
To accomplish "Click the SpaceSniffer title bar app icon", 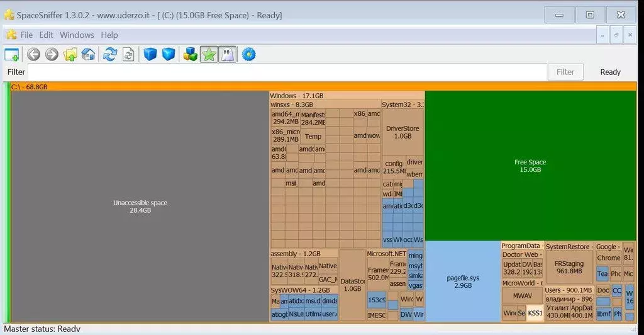I will 9,15.
